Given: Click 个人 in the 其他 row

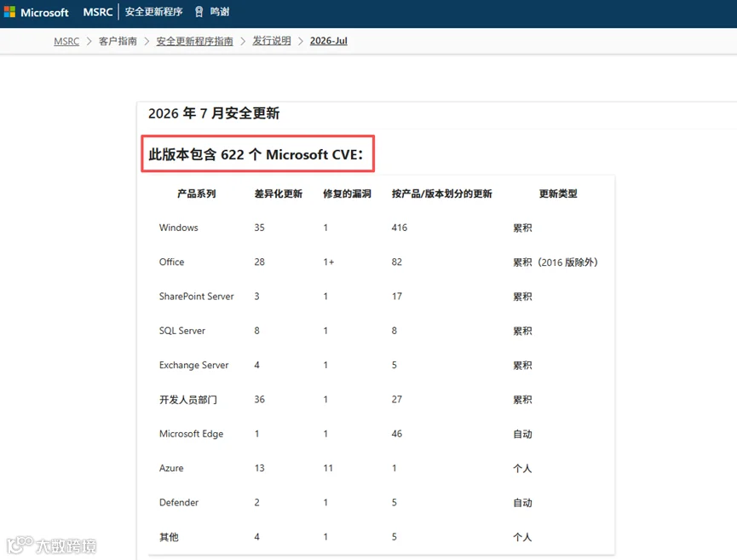Looking at the screenshot, I should 522,537.
